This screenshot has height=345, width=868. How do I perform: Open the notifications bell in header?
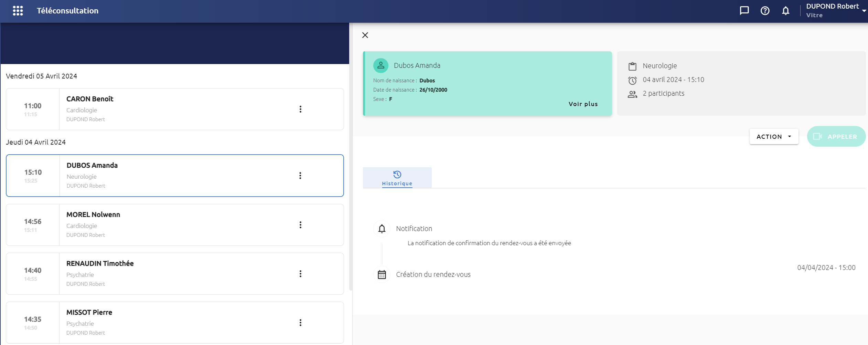785,11
